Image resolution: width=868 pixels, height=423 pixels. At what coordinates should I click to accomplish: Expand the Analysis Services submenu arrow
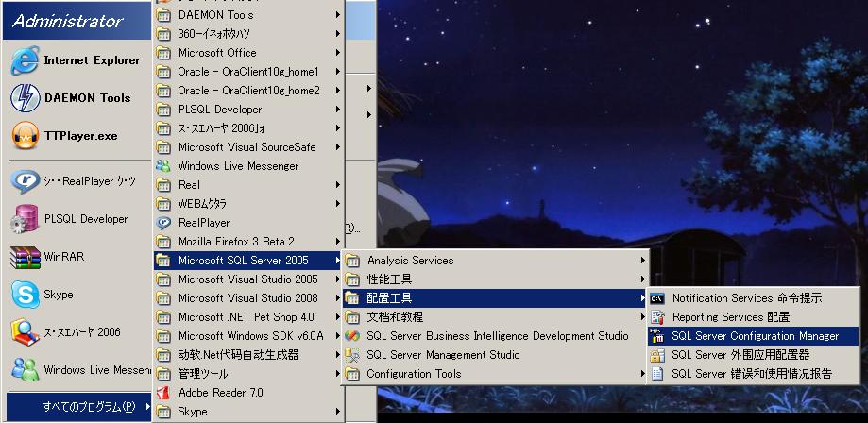tap(643, 261)
